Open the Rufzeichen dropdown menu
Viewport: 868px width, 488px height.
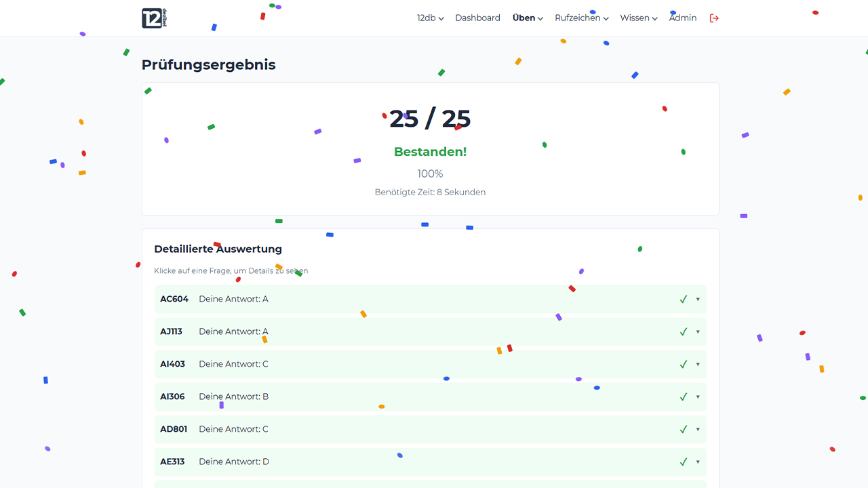coord(580,18)
